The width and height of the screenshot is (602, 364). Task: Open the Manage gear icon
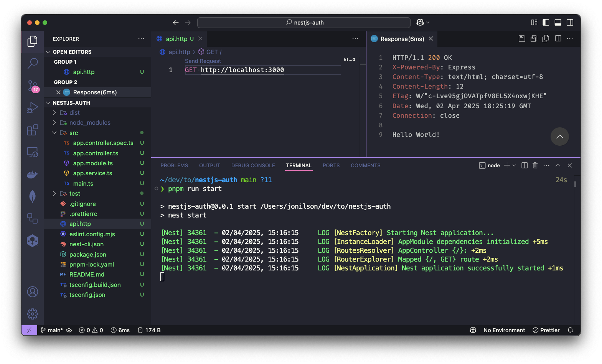click(x=33, y=314)
